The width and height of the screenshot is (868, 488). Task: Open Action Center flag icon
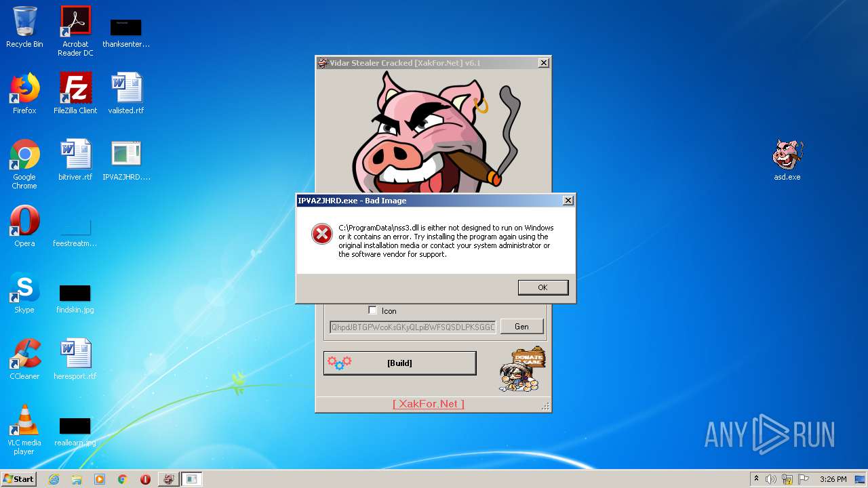click(x=804, y=479)
